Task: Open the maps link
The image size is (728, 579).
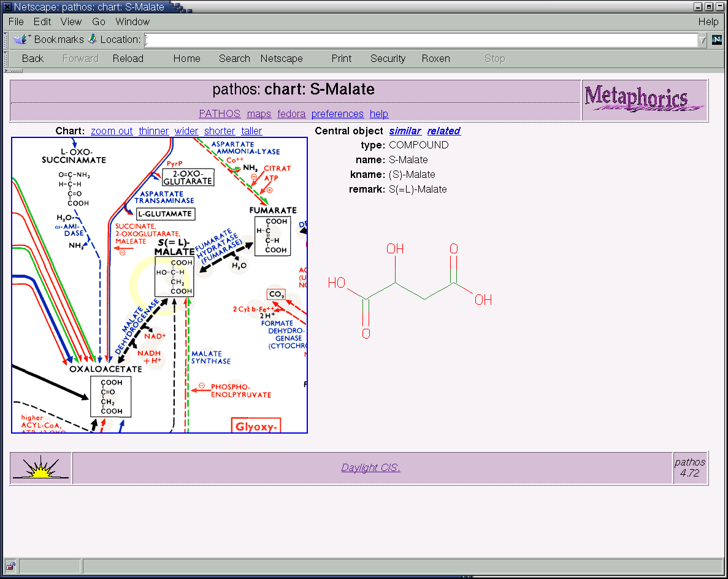Action: (259, 113)
